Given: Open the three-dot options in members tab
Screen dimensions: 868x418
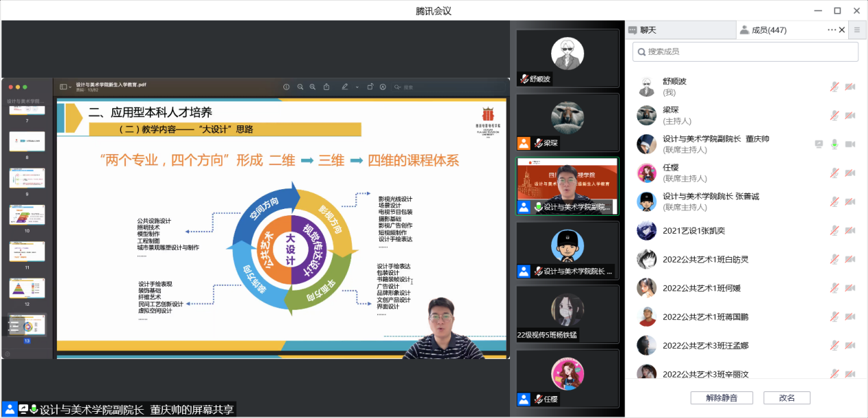Looking at the screenshot, I should [x=832, y=30].
